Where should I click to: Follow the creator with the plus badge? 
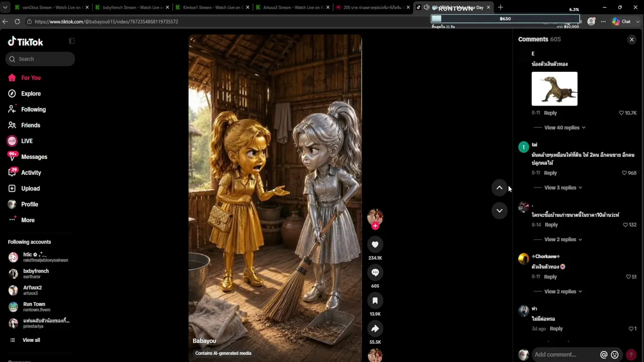tap(375, 226)
